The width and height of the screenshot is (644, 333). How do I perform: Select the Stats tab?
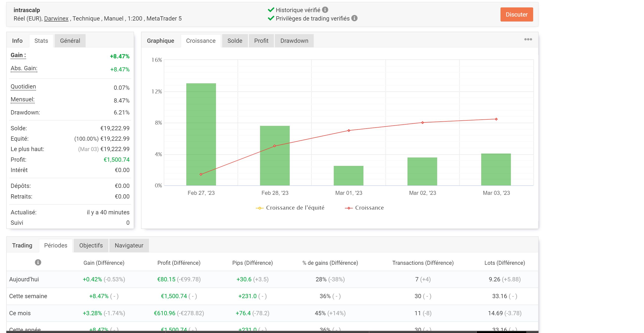(x=41, y=41)
